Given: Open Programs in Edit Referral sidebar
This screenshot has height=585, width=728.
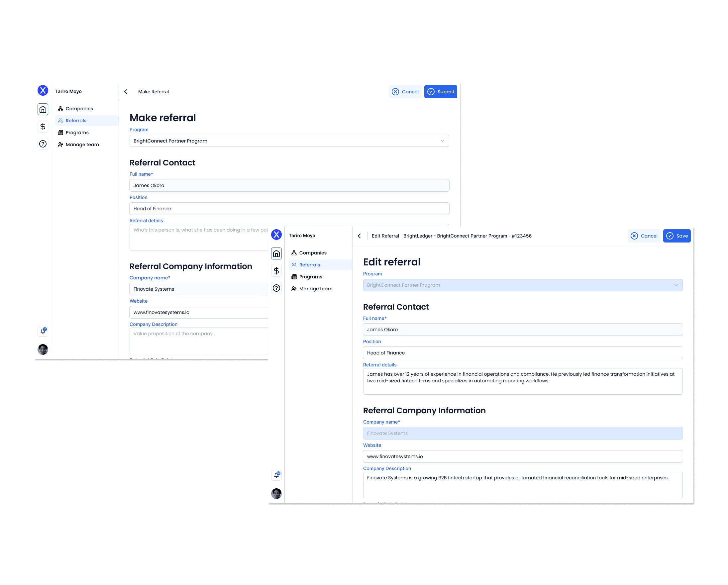Looking at the screenshot, I should click(310, 277).
